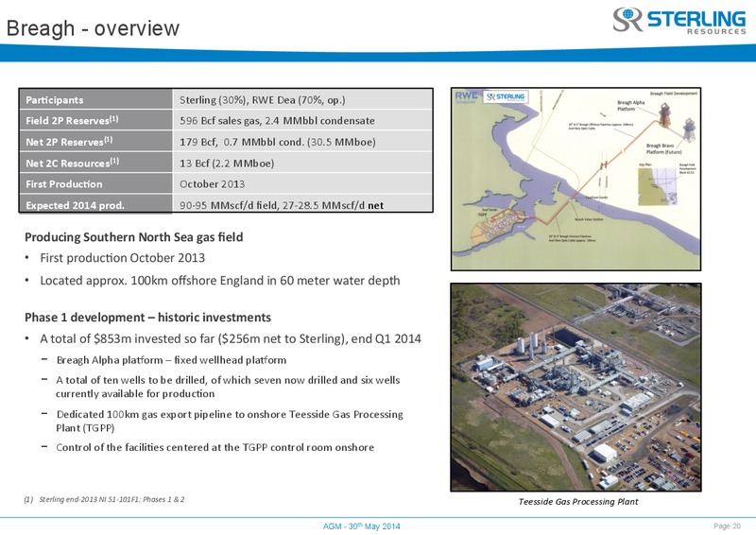
Task: Click bullet 'A total of $853m invested so far'
Action: [x=231, y=338]
